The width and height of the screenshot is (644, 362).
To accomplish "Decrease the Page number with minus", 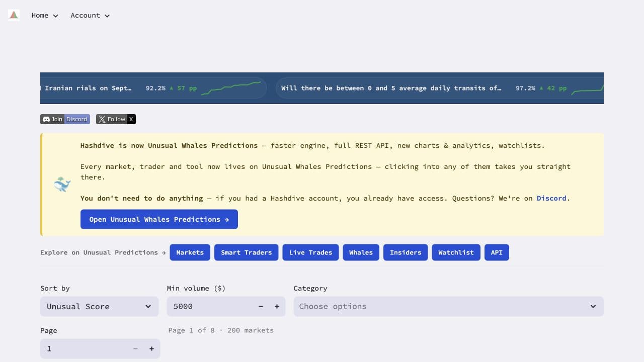I will point(135,348).
